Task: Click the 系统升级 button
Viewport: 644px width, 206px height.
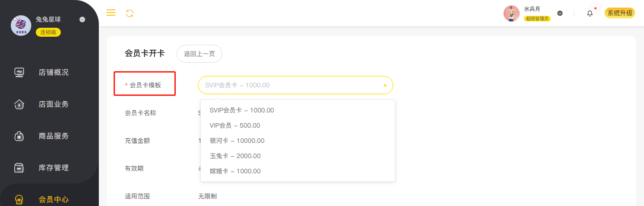Action: [620, 13]
